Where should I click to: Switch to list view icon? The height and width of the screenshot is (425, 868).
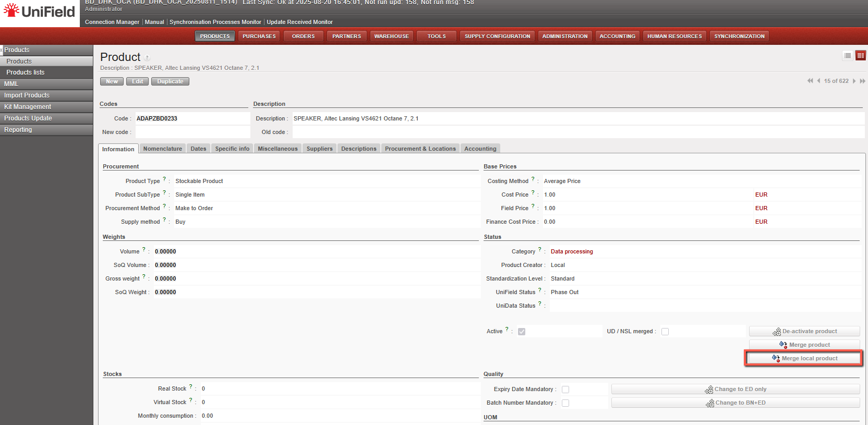tap(848, 55)
